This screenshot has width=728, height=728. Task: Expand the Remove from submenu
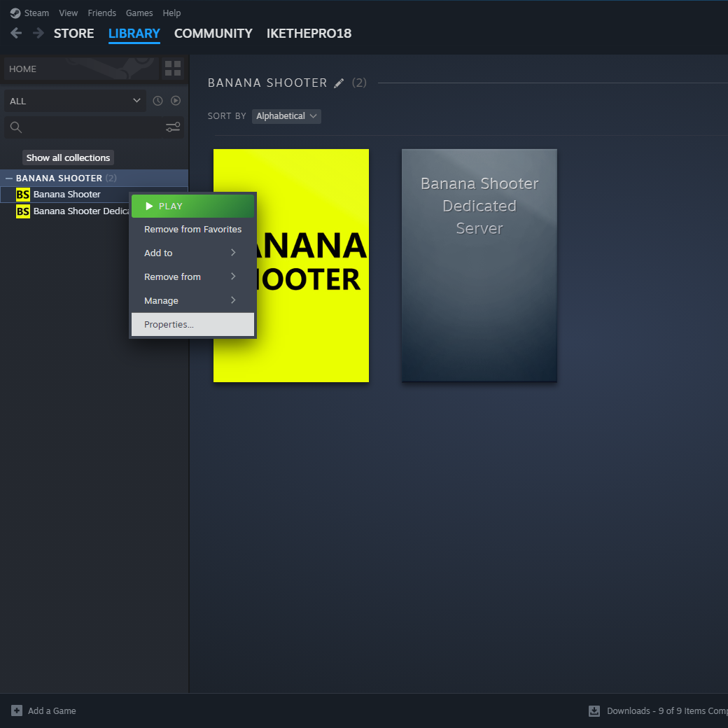[x=192, y=276]
